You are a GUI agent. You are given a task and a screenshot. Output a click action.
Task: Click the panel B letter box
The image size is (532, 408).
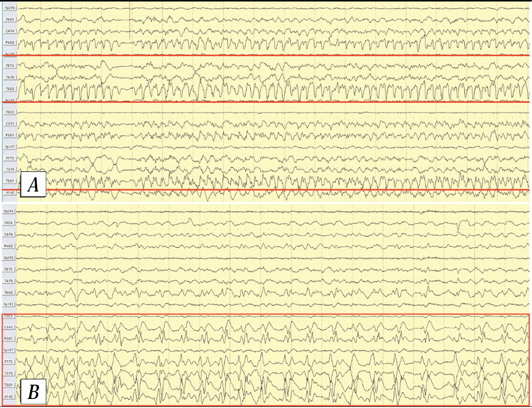pos(33,393)
